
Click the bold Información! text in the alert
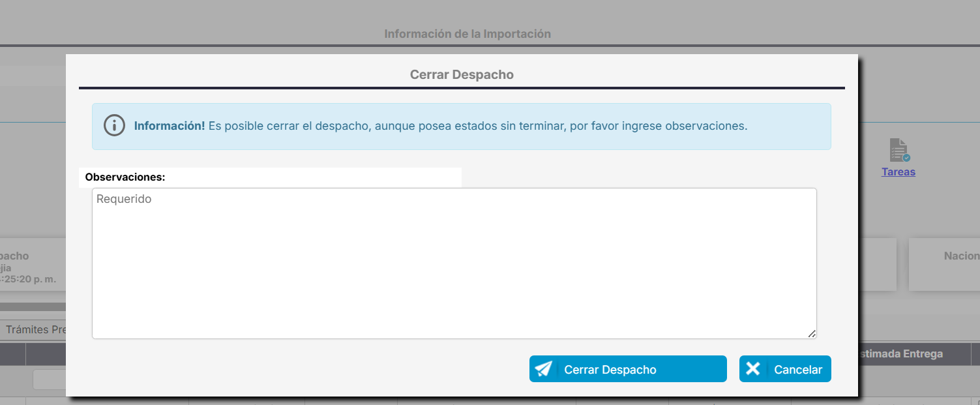[170, 126]
